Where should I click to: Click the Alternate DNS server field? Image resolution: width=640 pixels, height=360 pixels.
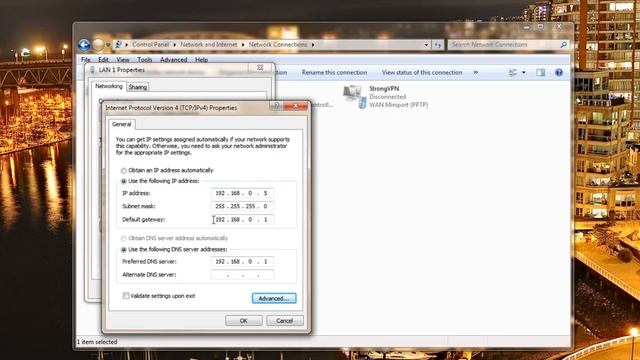(x=242, y=275)
